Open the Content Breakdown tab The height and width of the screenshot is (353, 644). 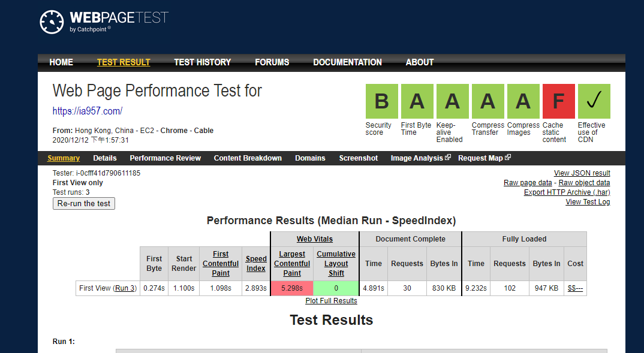pos(248,158)
